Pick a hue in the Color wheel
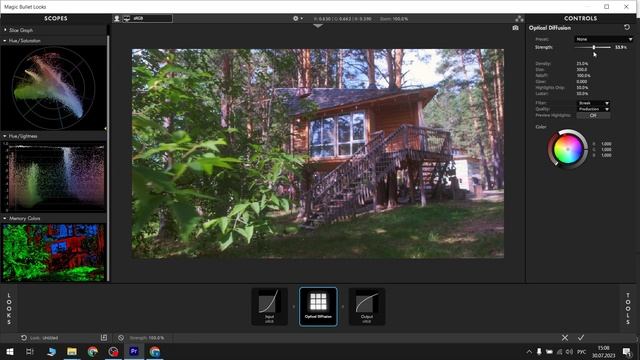Image resolution: width=640 pixels, height=360 pixels. (567, 149)
